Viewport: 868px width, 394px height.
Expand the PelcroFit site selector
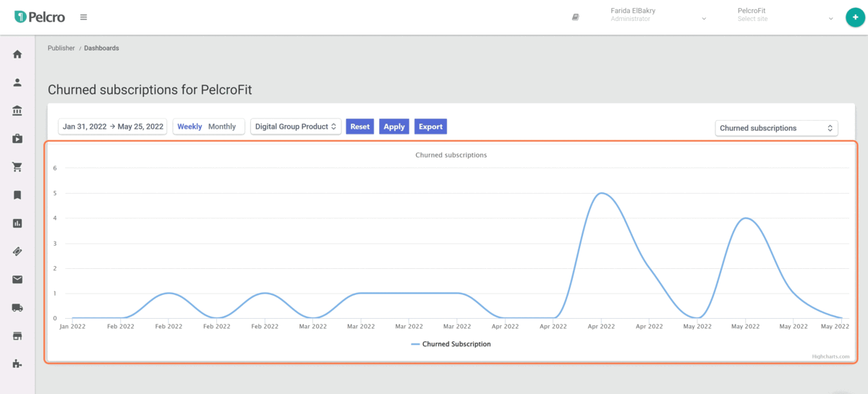pyautogui.click(x=786, y=15)
